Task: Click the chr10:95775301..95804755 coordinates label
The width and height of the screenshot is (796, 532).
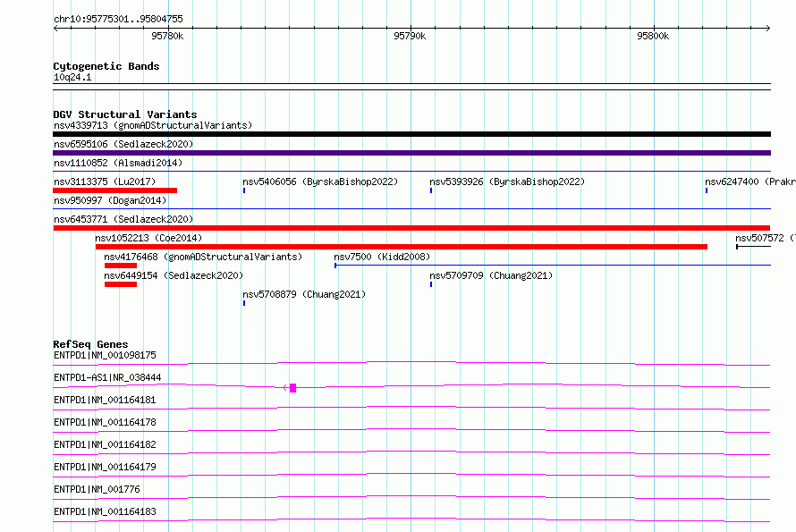Action: click(118, 19)
